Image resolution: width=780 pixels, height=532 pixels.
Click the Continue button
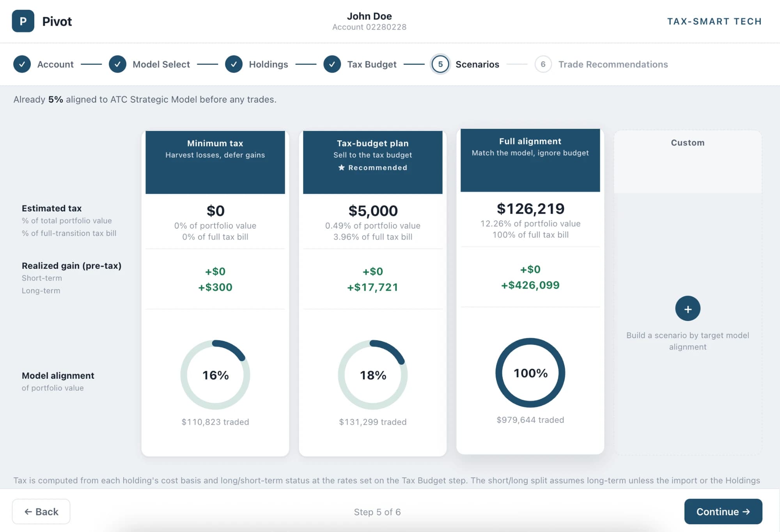[x=723, y=511]
